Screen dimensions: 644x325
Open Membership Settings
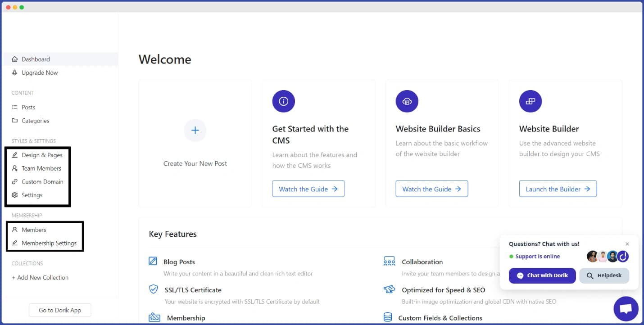[x=49, y=244]
